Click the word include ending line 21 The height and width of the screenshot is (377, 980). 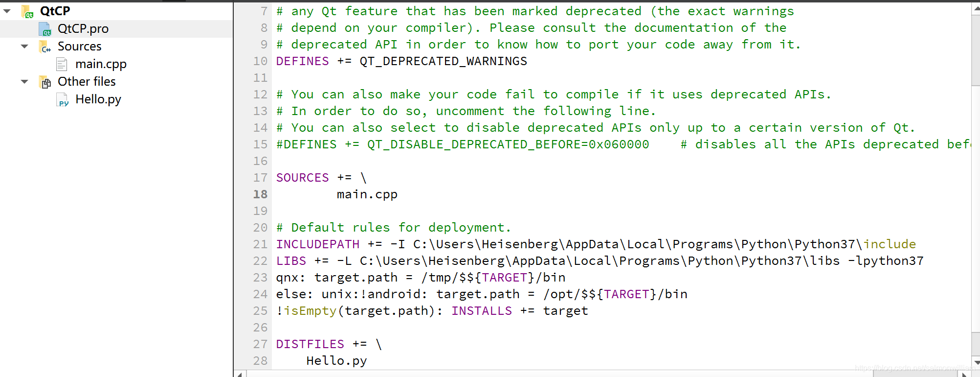tap(889, 244)
